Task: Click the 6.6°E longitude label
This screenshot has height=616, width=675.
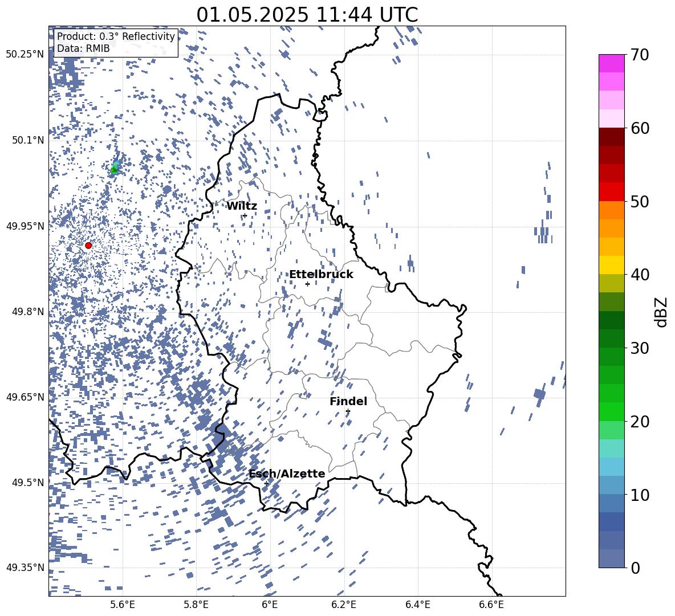Action: point(491,605)
